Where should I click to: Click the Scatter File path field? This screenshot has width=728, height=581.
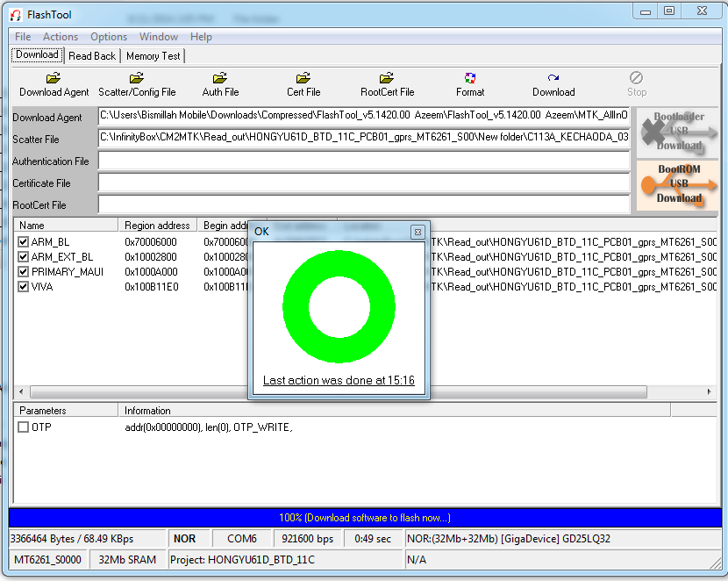(364, 138)
